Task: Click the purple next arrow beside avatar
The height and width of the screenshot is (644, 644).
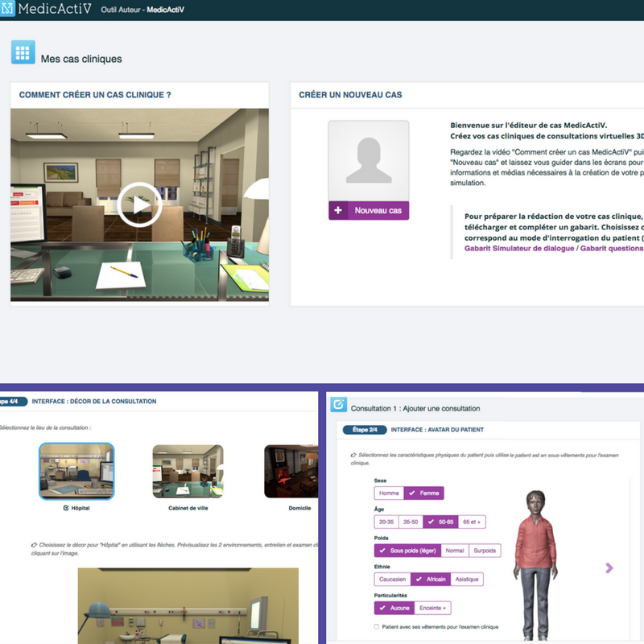Action: click(609, 568)
